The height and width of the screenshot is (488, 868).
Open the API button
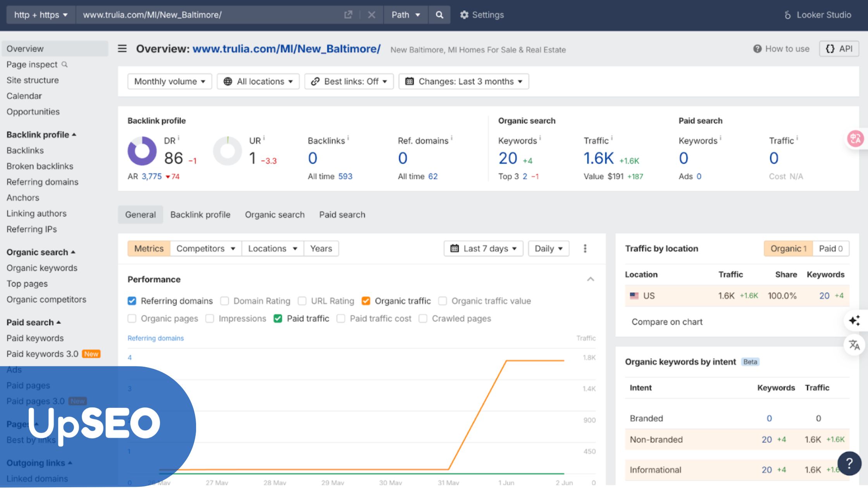[839, 49]
